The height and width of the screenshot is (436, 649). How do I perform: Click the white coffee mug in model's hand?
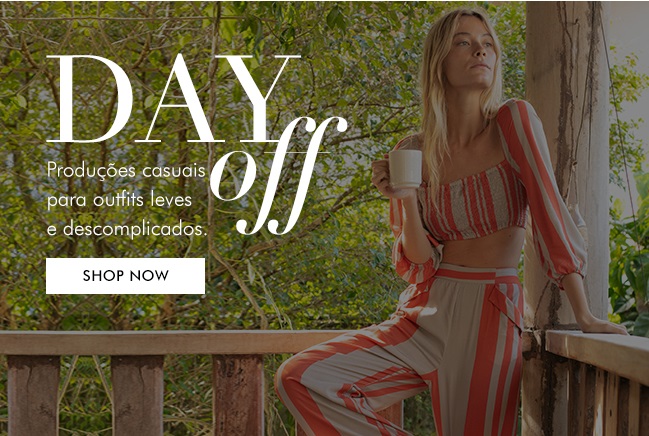coord(404,169)
